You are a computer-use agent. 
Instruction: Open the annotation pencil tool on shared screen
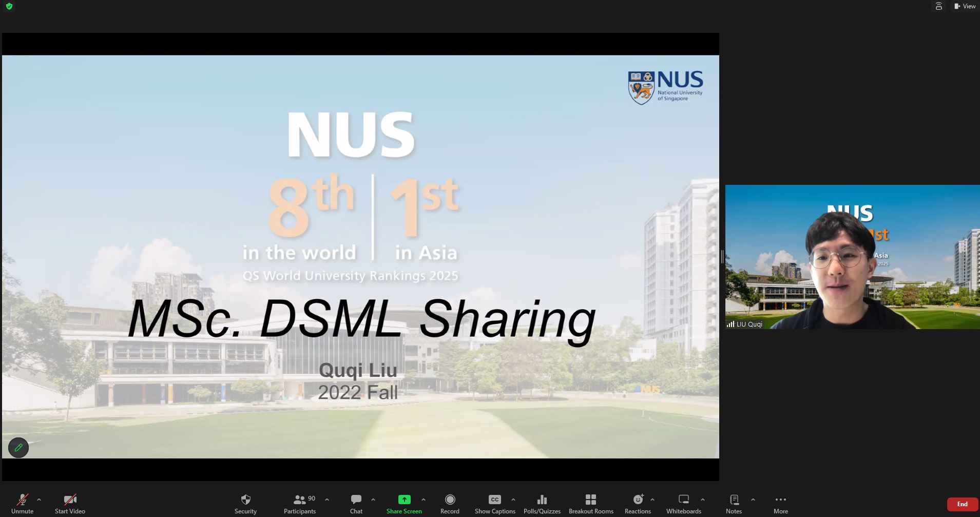18,447
